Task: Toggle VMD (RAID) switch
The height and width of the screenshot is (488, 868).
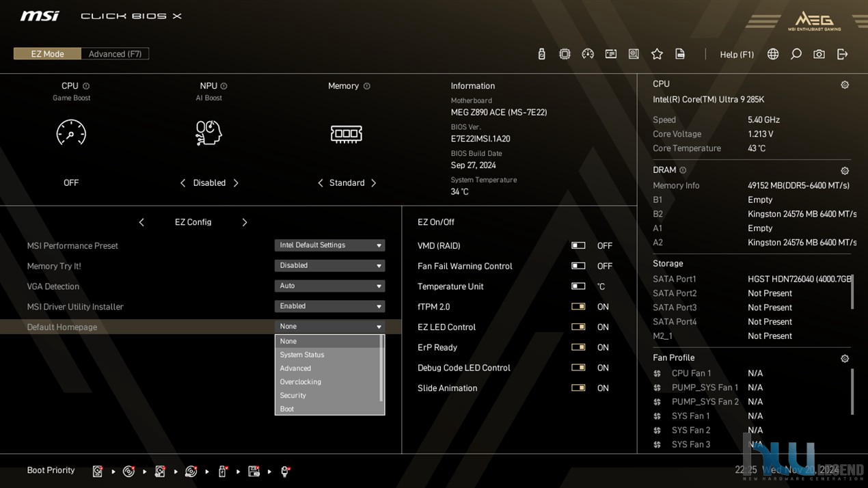Action: pos(578,245)
